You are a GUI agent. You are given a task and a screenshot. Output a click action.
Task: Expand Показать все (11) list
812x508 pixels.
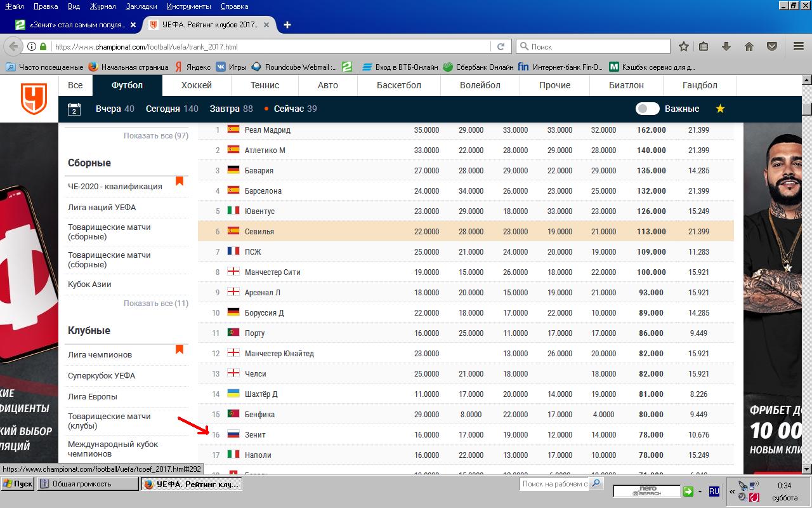tap(156, 304)
